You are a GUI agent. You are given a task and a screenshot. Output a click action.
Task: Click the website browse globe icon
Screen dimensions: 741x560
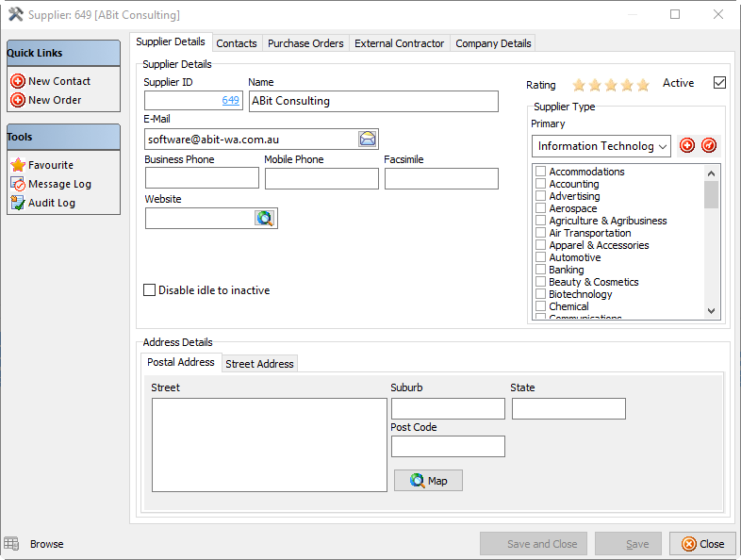tap(265, 218)
